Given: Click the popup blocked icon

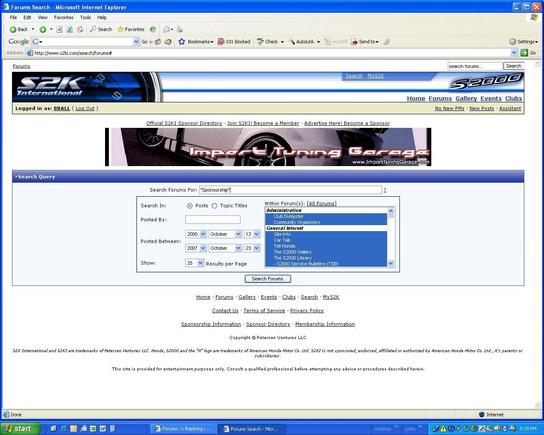Looking at the screenshot, I should point(221,42).
